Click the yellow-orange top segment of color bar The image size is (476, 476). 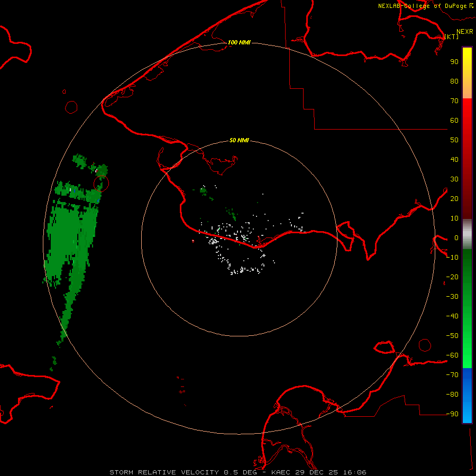point(467,73)
